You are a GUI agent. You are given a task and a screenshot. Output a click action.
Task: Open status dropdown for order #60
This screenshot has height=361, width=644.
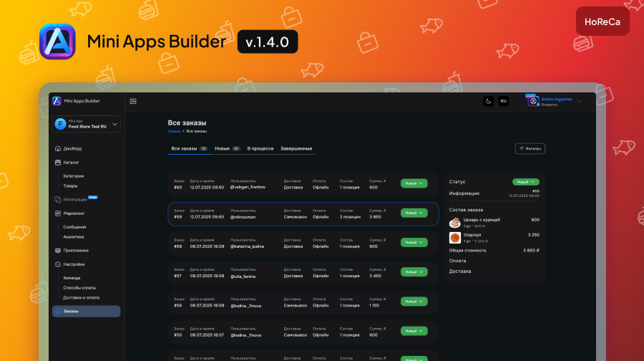414,183
